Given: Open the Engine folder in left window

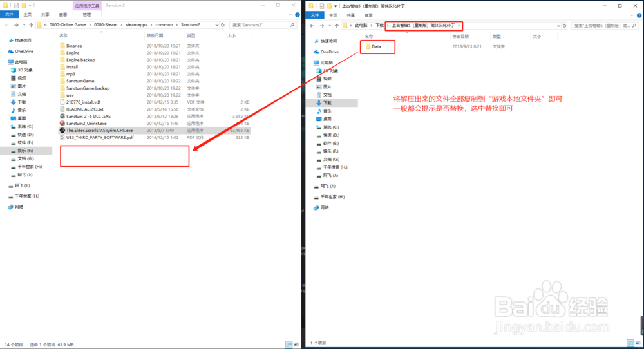Looking at the screenshot, I should (x=73, y=53).
